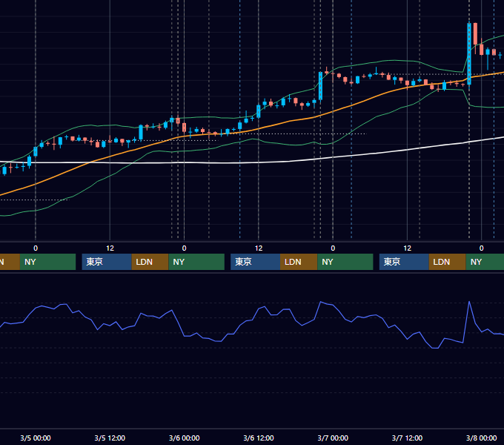The width and height of the screenshot is (504, 445).
Task: Click the hour label 12 above 3/6 12:00
Action: pos(259,248)
